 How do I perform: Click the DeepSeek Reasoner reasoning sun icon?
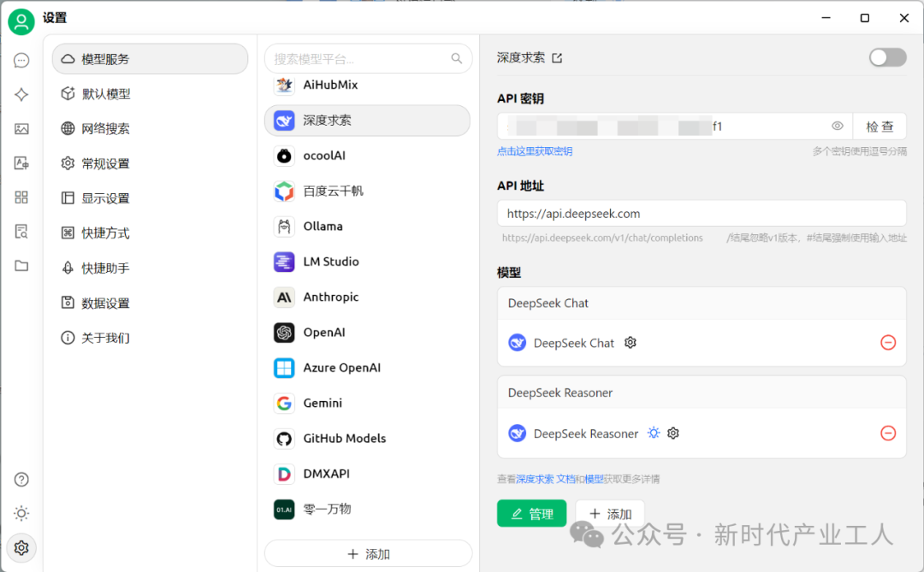pos(653,433)
